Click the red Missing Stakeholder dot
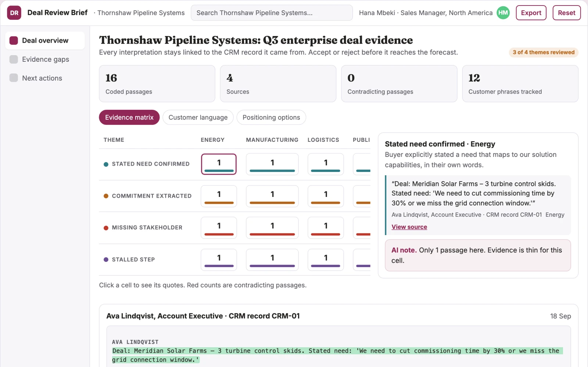 [106, 228]
